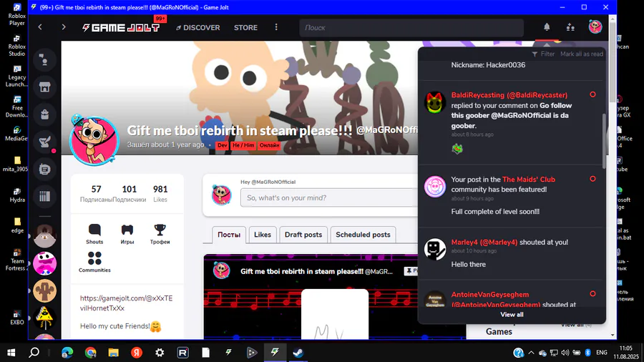This screenshot has width=644, height=362.
Task: Open Steam from the taskbar
Action: [298, 353]
